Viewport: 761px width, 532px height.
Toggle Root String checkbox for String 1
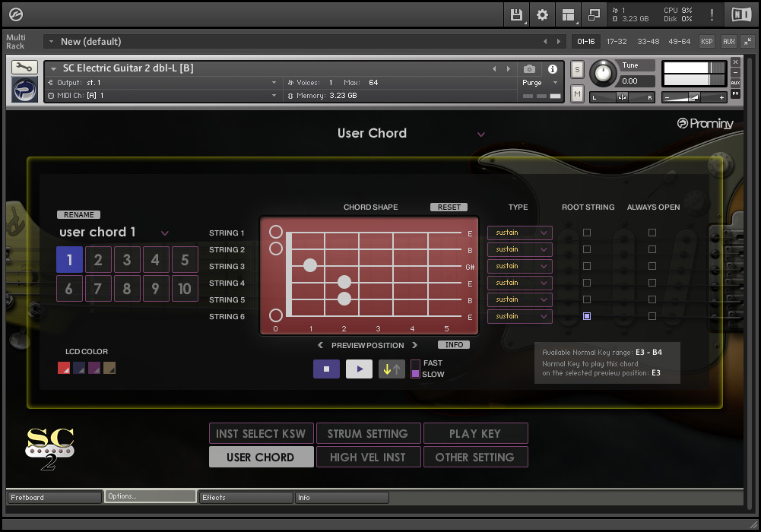(587, 233)
